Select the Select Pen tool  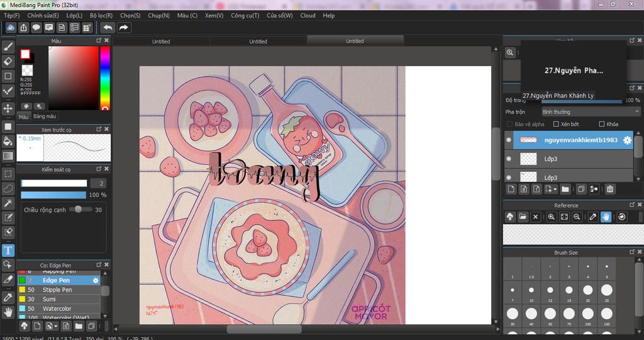[8, 217]
